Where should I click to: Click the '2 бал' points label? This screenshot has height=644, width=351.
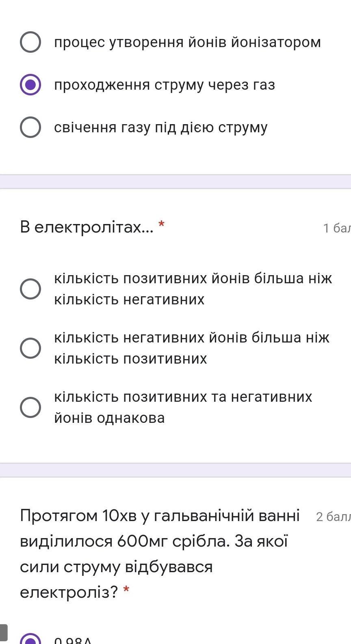click(x=333, y=517)
